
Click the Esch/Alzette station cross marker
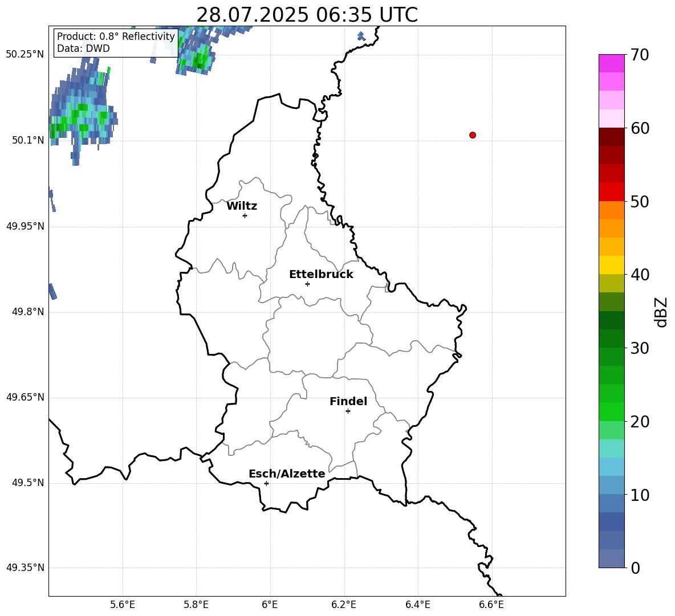click(266, 483)
